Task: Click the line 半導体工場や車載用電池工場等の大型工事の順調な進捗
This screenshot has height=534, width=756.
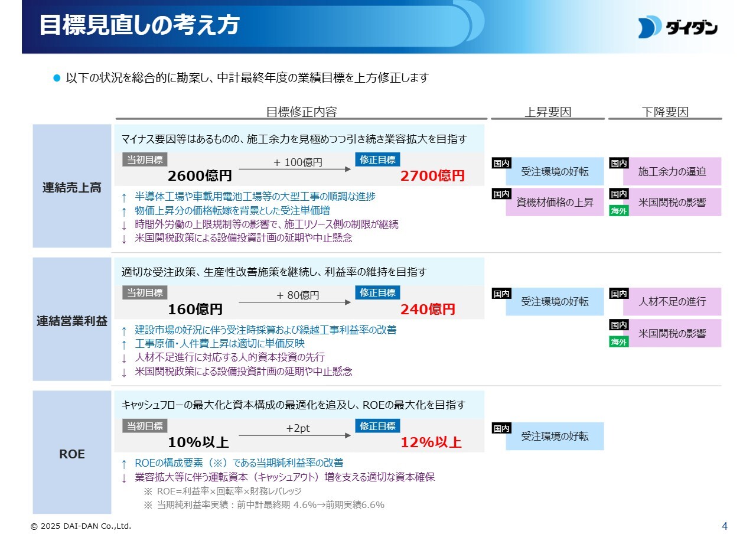Action: (255, 196)
